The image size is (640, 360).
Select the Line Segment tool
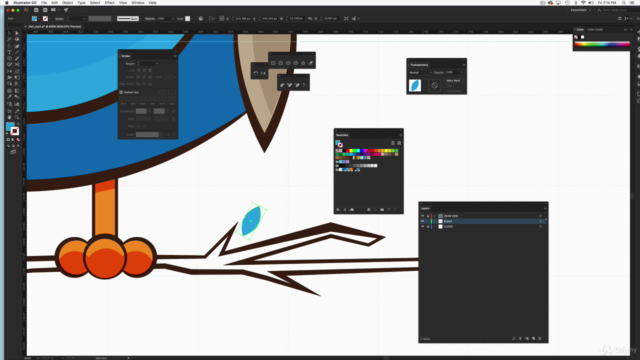click(17, 52)
